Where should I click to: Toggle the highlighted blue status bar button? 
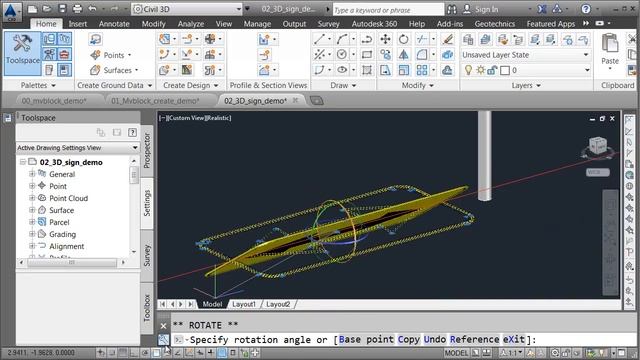(x=222, y=353)
